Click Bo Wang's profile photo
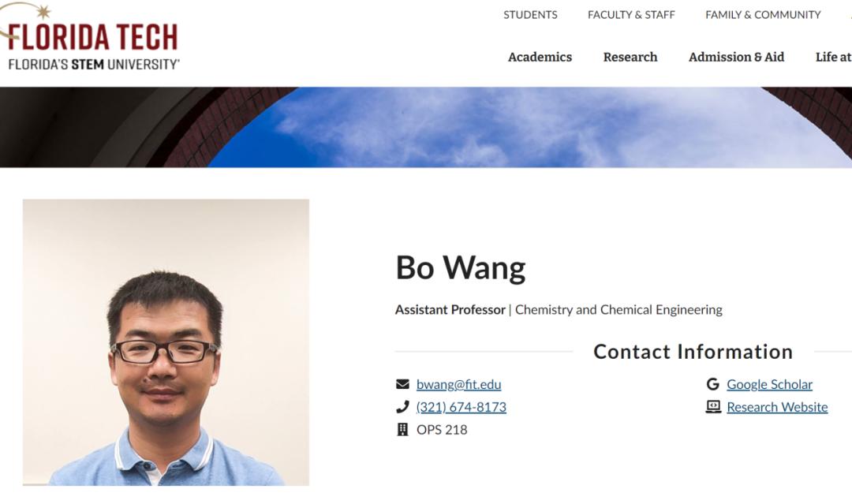Screen dimensions: 852x504 166,342
